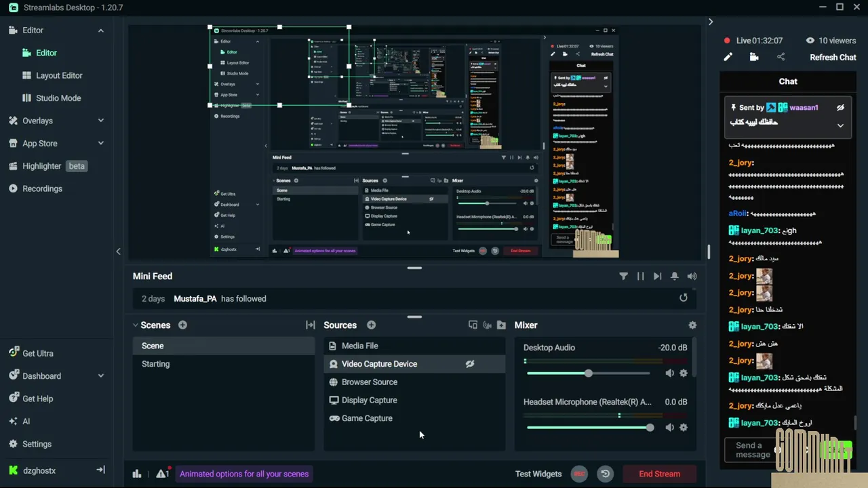Open Desktop Audio settings gear
Viewport: 868px width, 488px height.
click(684, 373)
